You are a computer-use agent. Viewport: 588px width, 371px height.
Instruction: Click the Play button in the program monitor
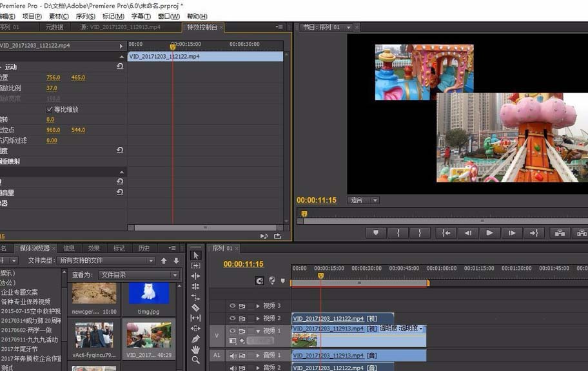489,233
